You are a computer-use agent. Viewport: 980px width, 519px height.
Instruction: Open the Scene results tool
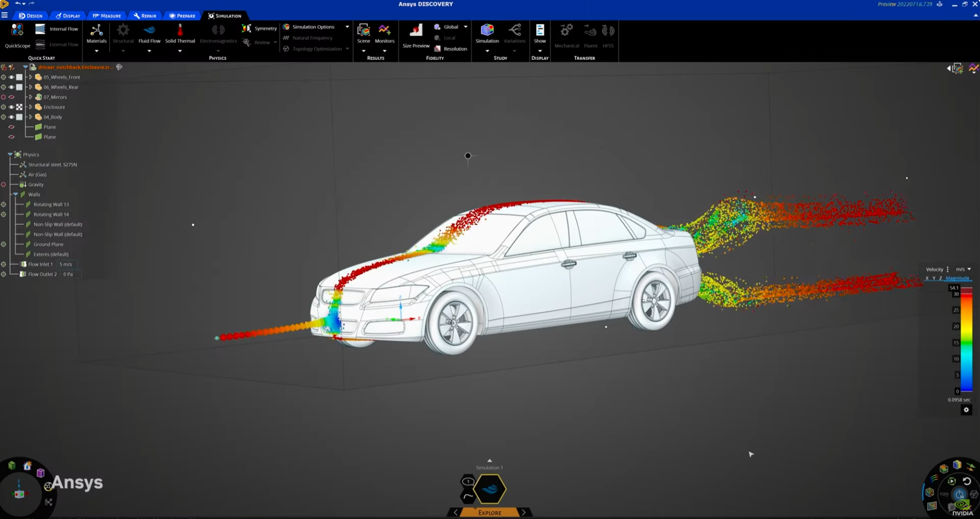(x=364, y=34)
